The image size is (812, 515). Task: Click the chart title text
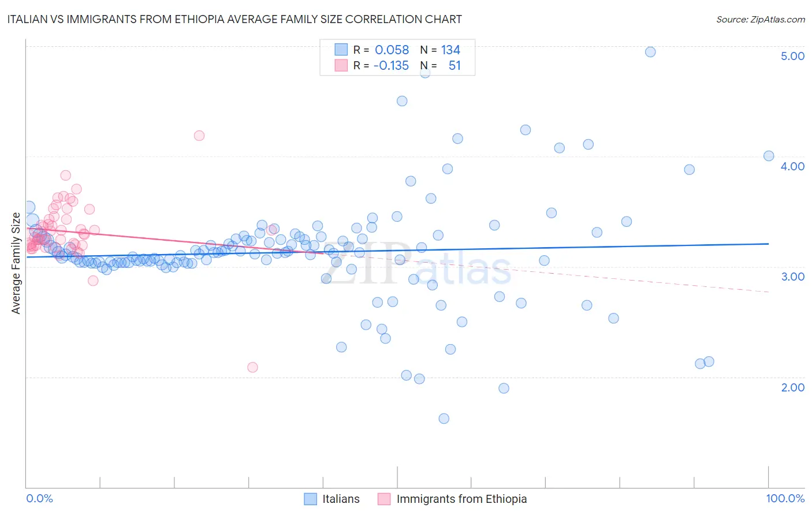point(234,19)
